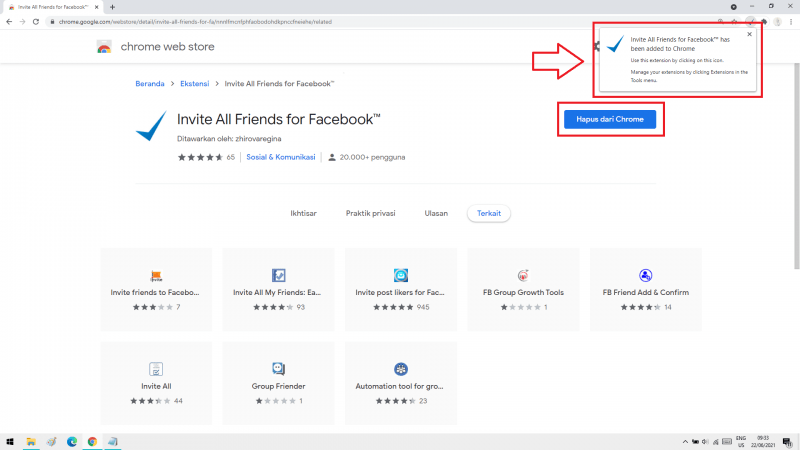
Task: Click the page vertical scrollbar
Action: coord(796,166)
